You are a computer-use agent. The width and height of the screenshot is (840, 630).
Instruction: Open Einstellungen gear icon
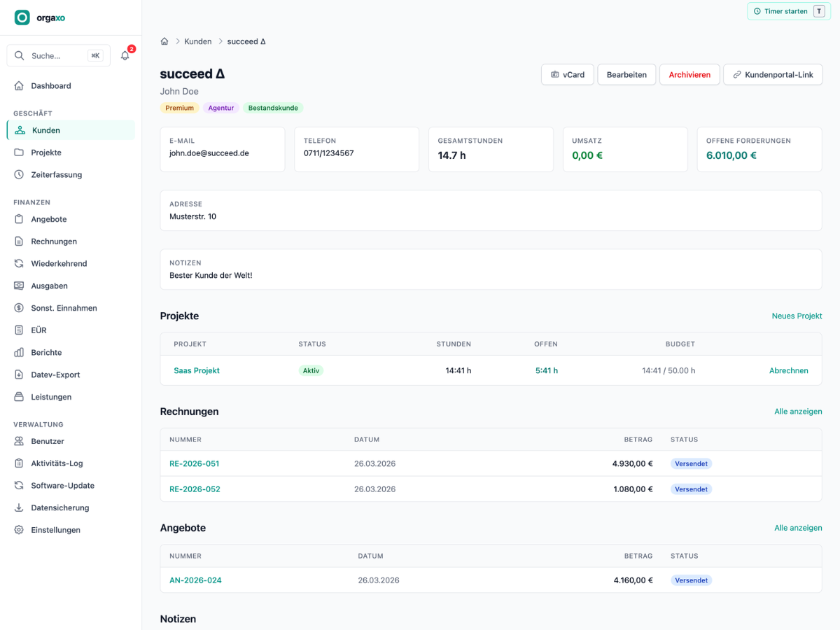19,530
